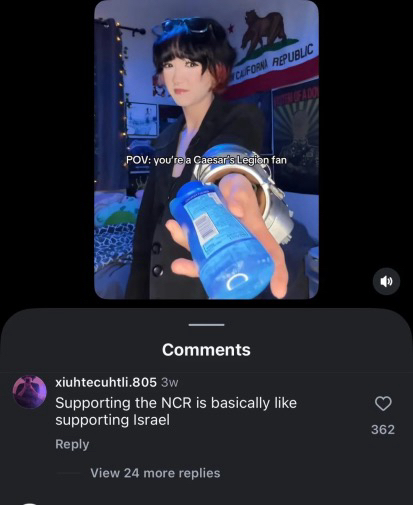This screenshot has height=505, width=413.
Task: Open the xiuhtecuhtli.805 profile avatar
Action: [29, 392]
